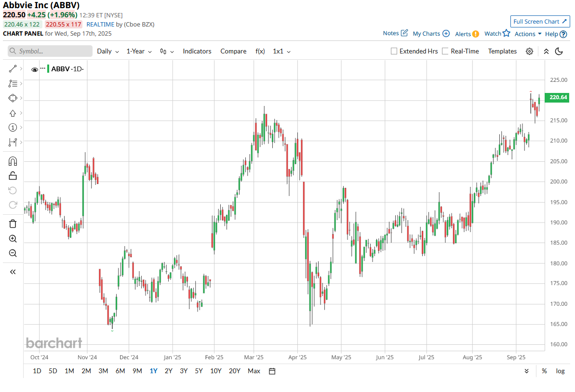Viewport: 575px width, 392px height.
Task: Collapse chart header with double up arrows
Action: coord(547,52)
